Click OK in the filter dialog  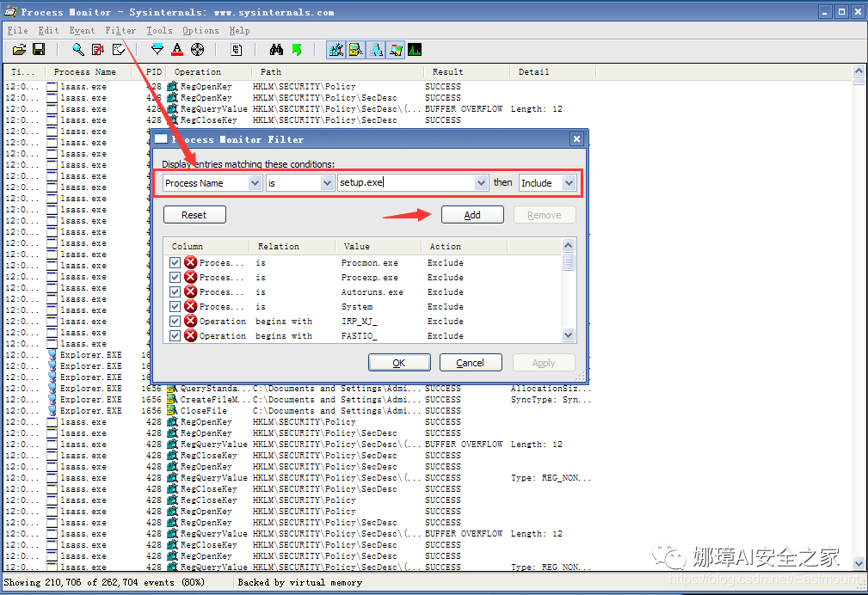click(x=399, y=363)
